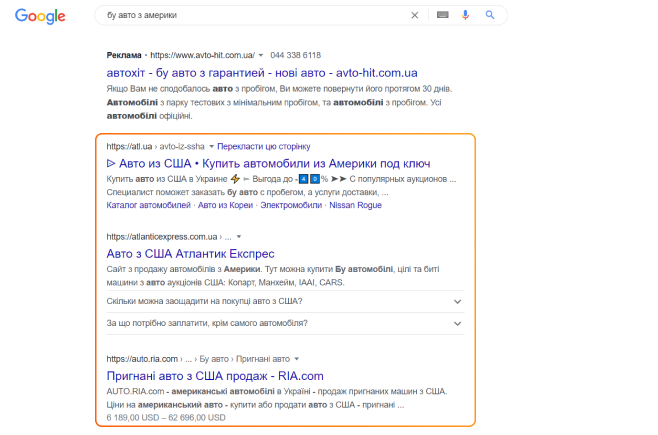Open sitelink 'Каталог автомобилей'
This screenshot has height=435, width=658.
coord(149,205)
